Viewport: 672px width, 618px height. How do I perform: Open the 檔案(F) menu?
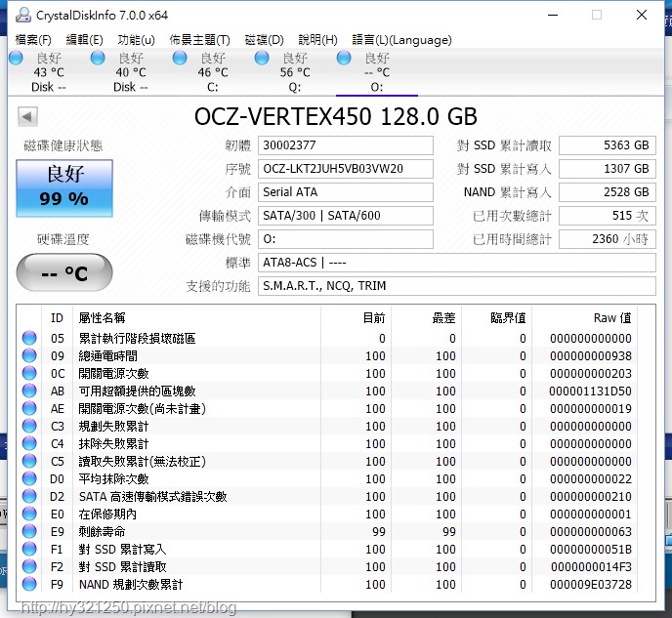[33, 40]
